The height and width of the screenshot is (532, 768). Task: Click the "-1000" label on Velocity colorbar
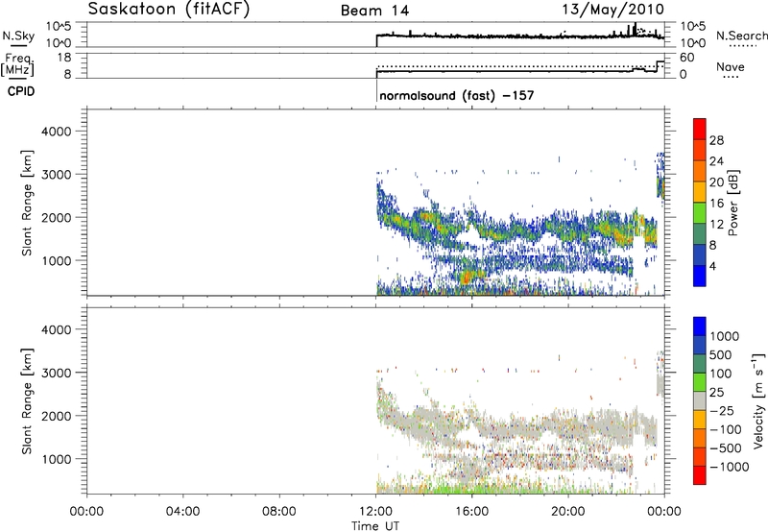tap(729, 467)
